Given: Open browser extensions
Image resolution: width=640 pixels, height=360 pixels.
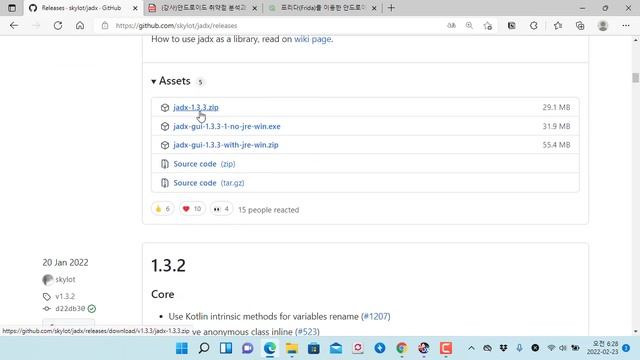Looking at the screenshot, I should (534, 25).
